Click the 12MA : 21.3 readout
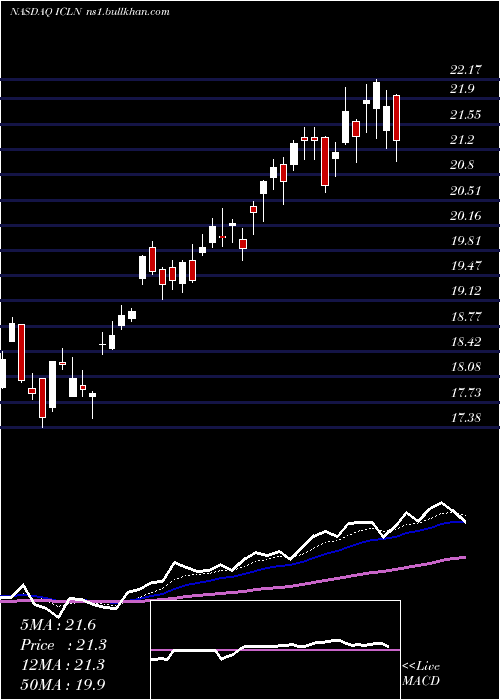Viewport: 500px width, 700px height. 62,665
